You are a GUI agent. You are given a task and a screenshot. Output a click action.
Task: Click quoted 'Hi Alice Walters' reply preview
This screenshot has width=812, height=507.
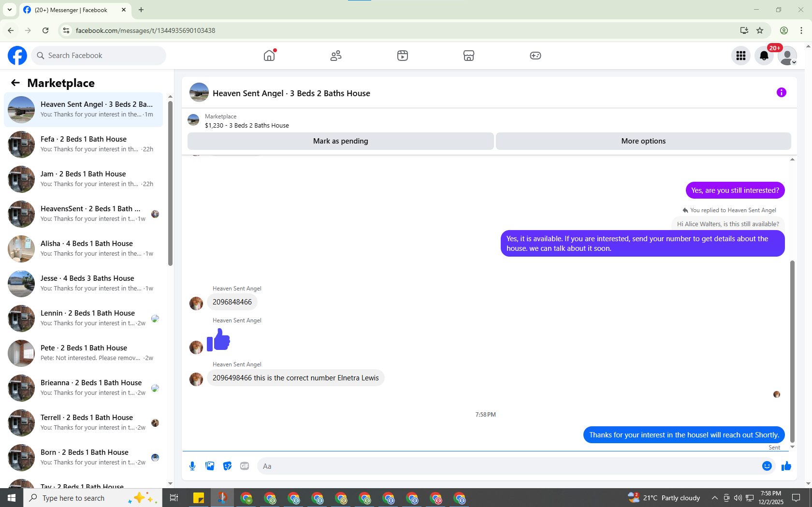(728, 224)
